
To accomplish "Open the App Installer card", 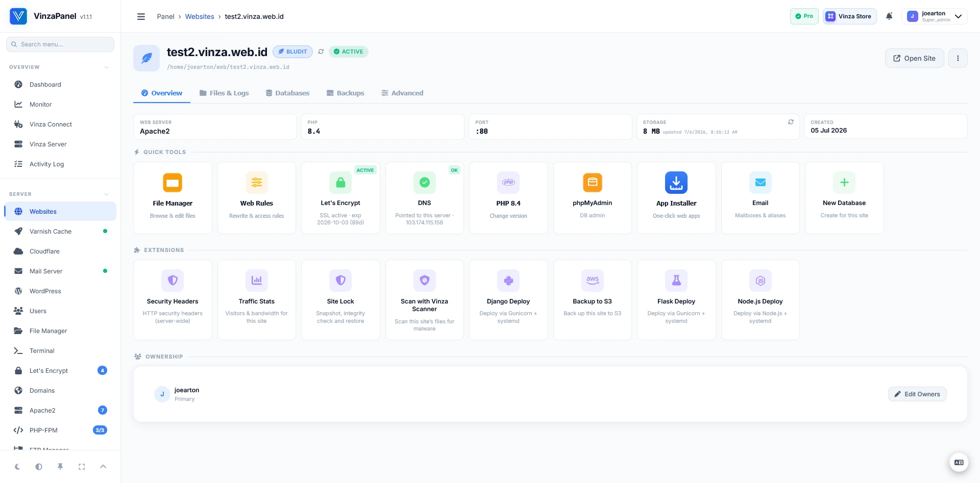I will click(x=676, y=198).
